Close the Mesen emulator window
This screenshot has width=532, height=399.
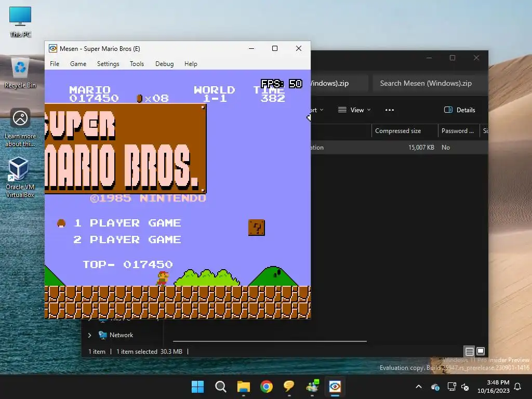click(x=299, y=48)
